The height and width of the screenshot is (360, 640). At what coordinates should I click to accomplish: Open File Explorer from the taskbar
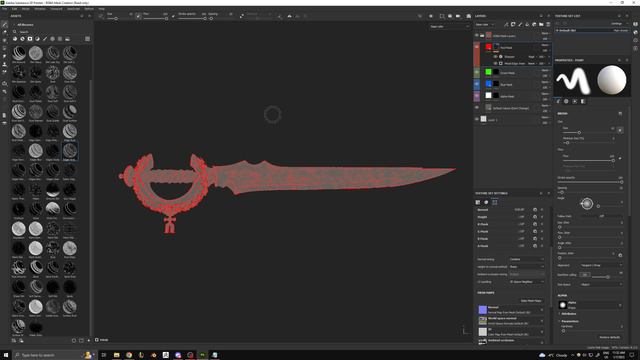[116, 355]
